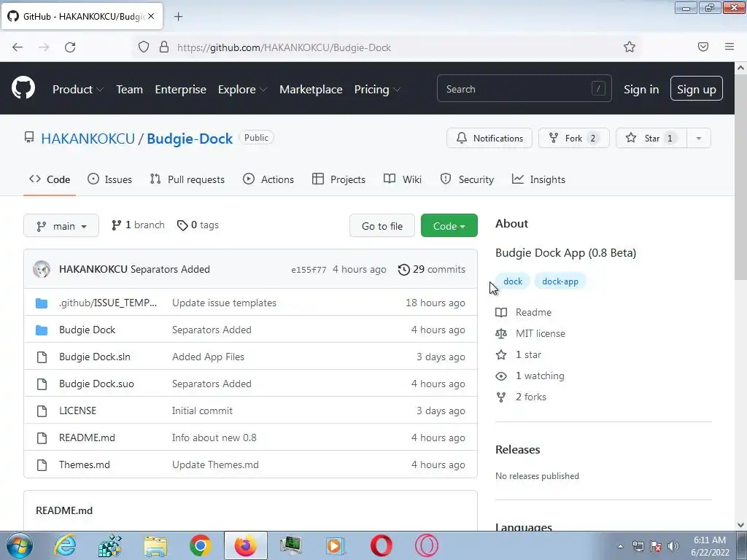Switch to the Wiki tab
The width and height of the screenshot is (747, 560).
(x=403, y=179)
